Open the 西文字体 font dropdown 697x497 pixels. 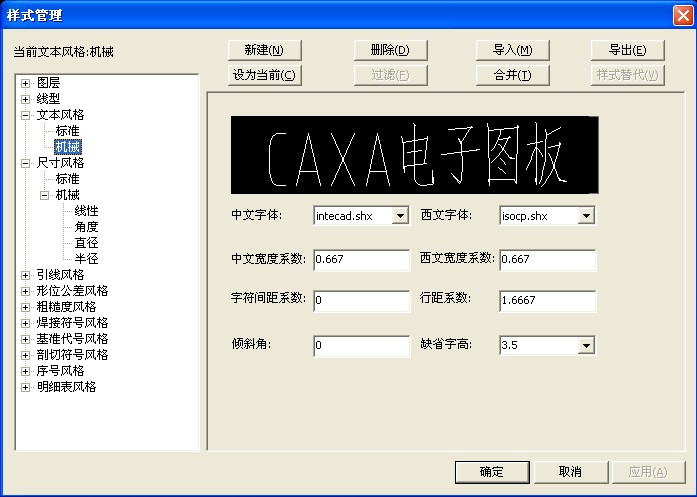(x=586, y=216)
